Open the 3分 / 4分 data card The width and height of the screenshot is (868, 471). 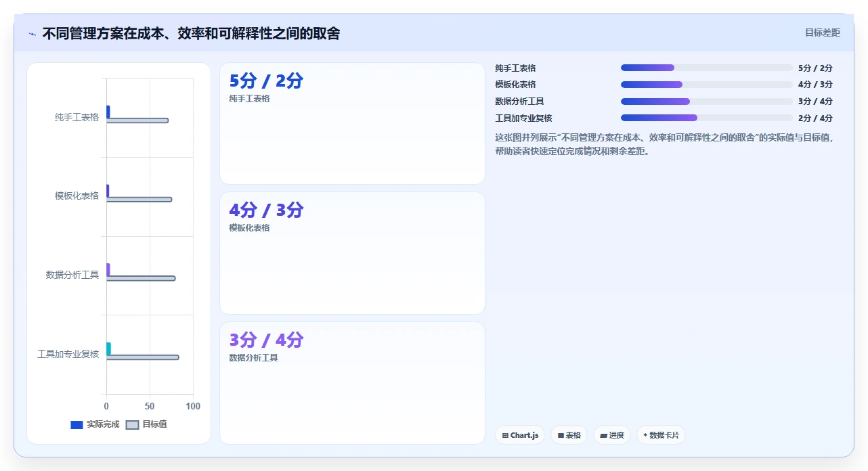pyautogui.click(x=352, y=383)
